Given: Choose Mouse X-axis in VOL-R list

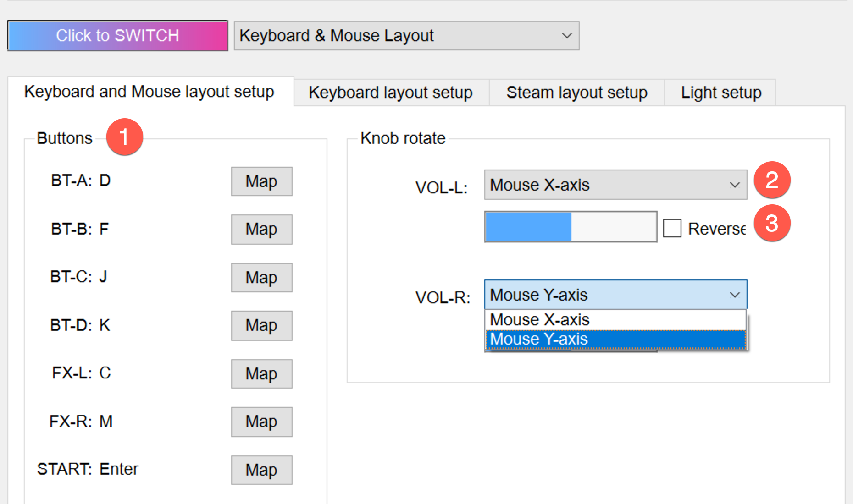Looking at the screenshot, I should click(x=615, y=319).
